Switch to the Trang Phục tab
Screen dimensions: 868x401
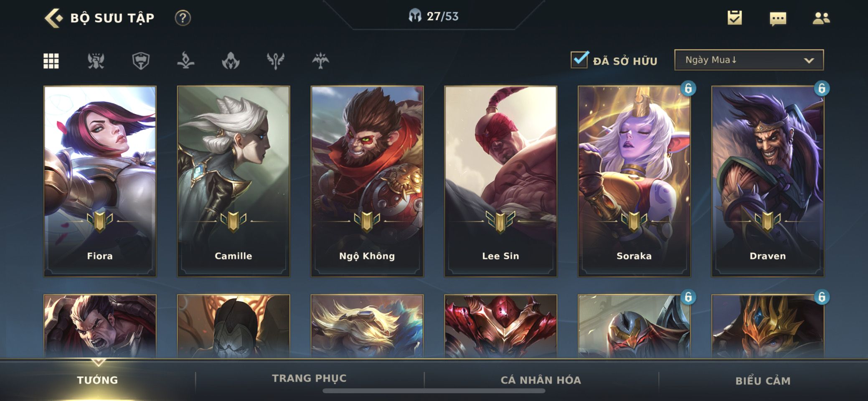(x=310, y=378)
